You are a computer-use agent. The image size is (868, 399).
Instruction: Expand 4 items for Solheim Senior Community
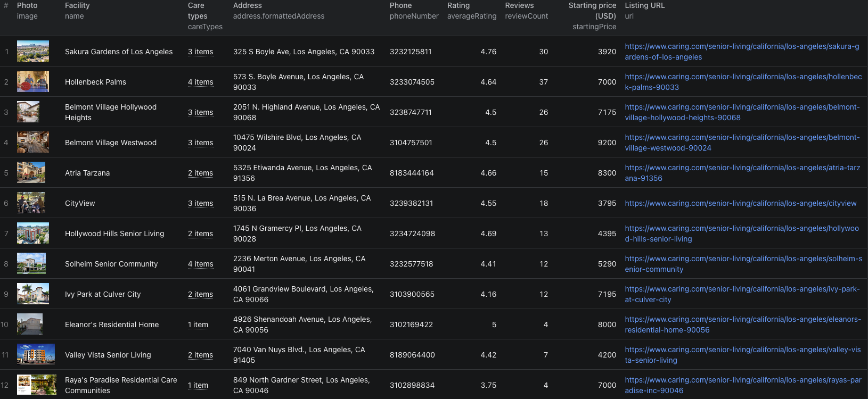pyautogui.click(x=200, y=264)
